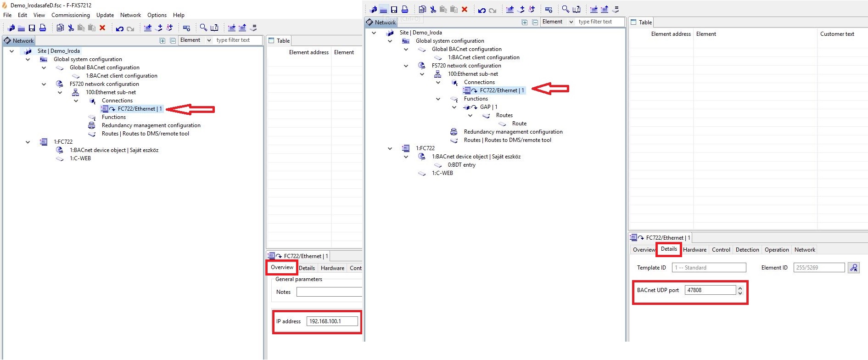The width and height of the screenshot is (868, 360).
Task: Click the Print icon in the left window toolbar
Action: pyautogui.click(x=43, y=28)
